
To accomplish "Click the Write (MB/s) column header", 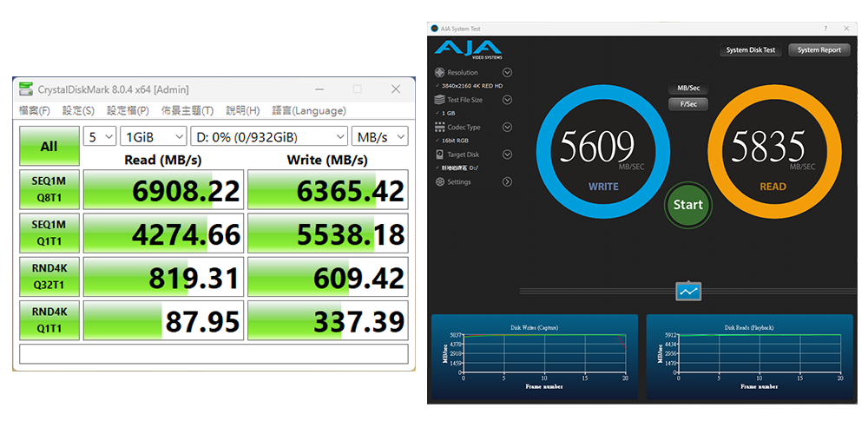I will (x=327, y=160).
